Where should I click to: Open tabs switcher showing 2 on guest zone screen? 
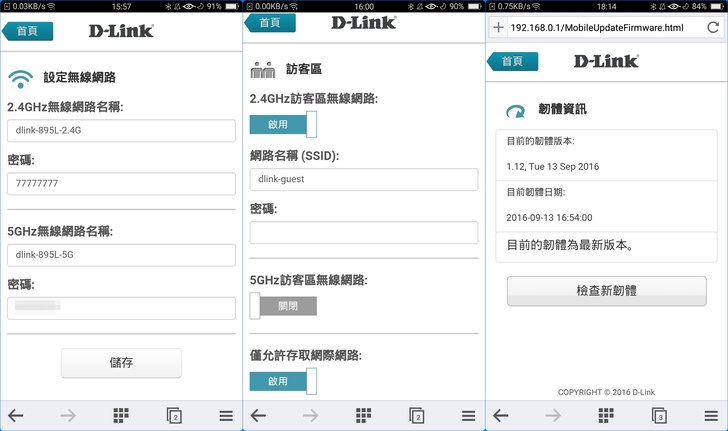tap(416, 416)
